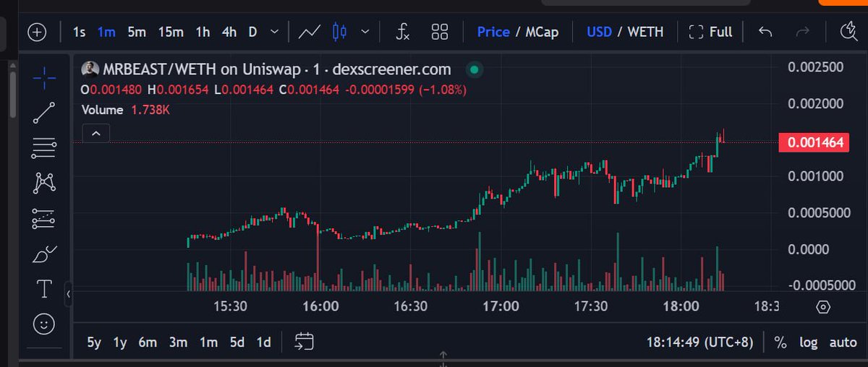Screen dimensions: 868x367
Task: Click the MRBEAST/WETH symbol title
Action: [x=277, y=70]
